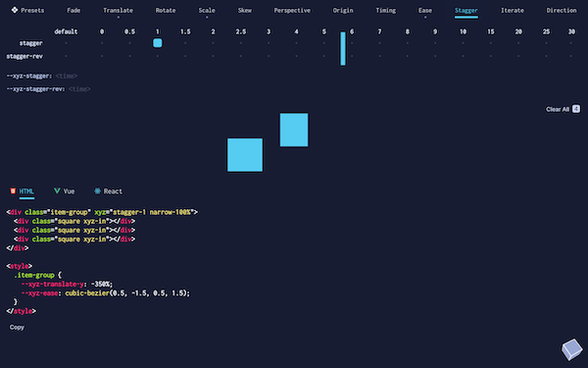Image resolution: width=588 pixels, height=368 pixels.
Task: Click the --xyz-translate-y: -350% code line
Action: 67,284
